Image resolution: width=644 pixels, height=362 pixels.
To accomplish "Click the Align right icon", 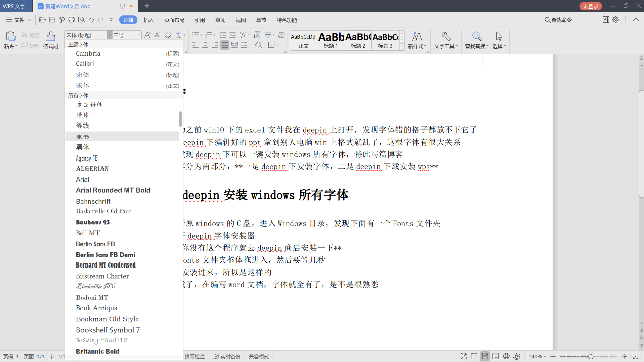I will [x=215, y=45].
